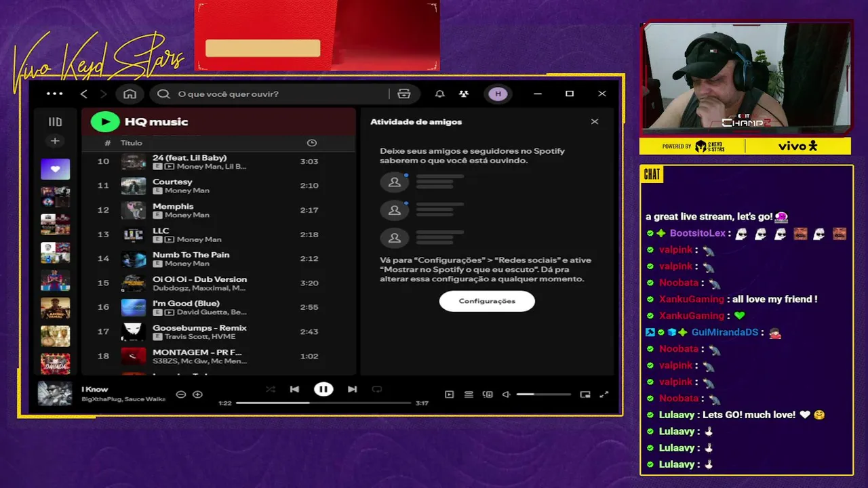The image size is (868, 488).
Task: Click the plus to create playlist
Action: (55, 141)
